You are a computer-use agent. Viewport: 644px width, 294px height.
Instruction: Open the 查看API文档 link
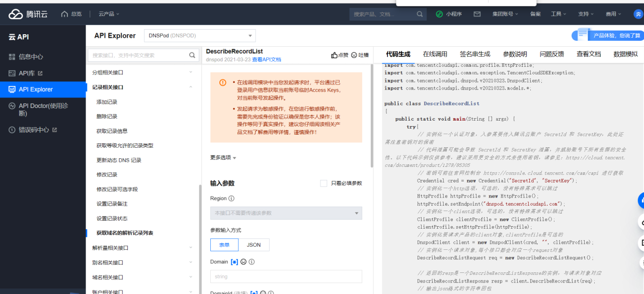[266, 59]
